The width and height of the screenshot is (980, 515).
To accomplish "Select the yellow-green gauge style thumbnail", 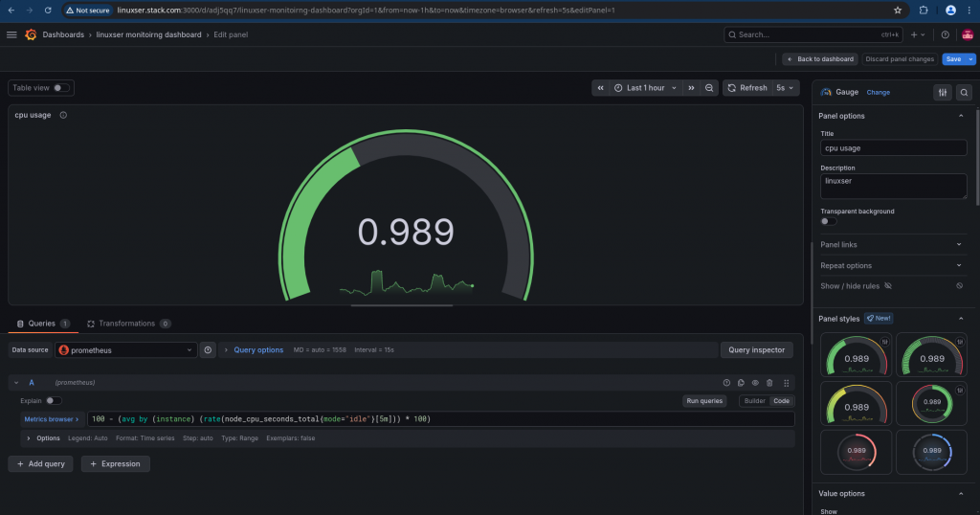I will tap(856, 404).
